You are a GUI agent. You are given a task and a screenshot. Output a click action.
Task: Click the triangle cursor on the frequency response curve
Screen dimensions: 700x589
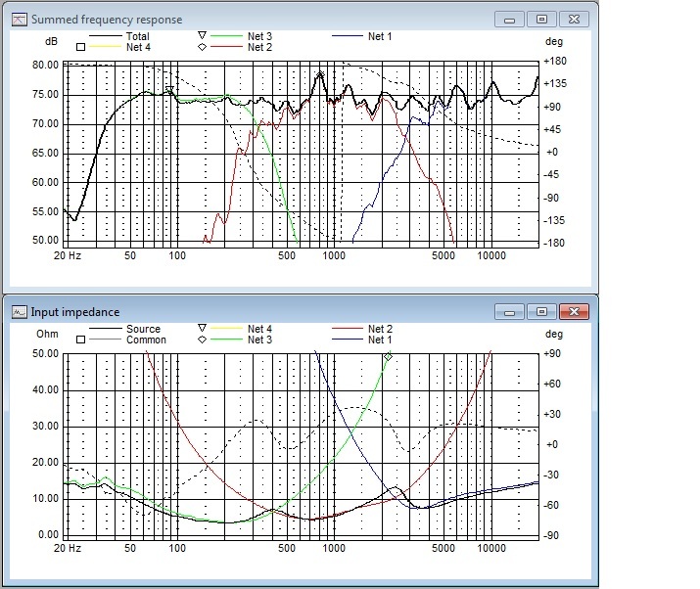point(169,91)
